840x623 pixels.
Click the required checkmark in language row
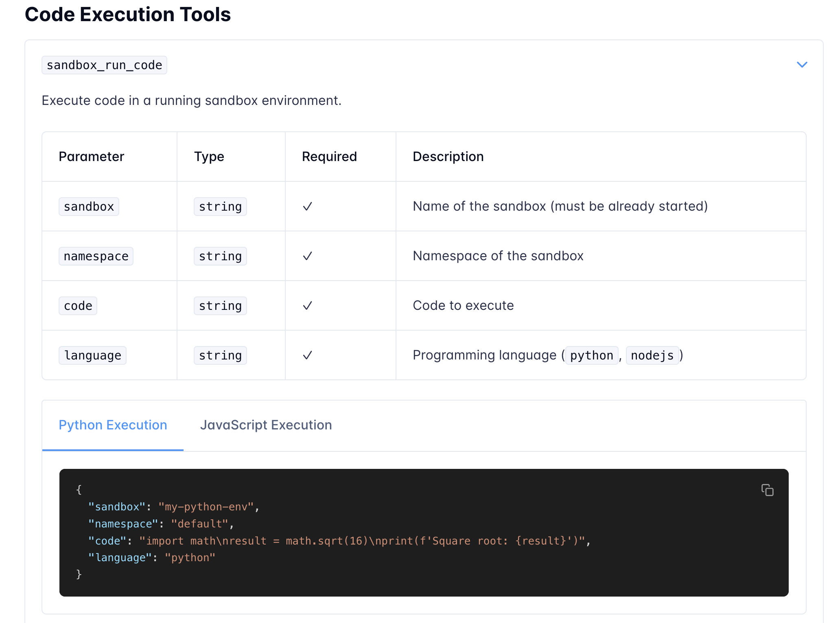coord(308,355)
